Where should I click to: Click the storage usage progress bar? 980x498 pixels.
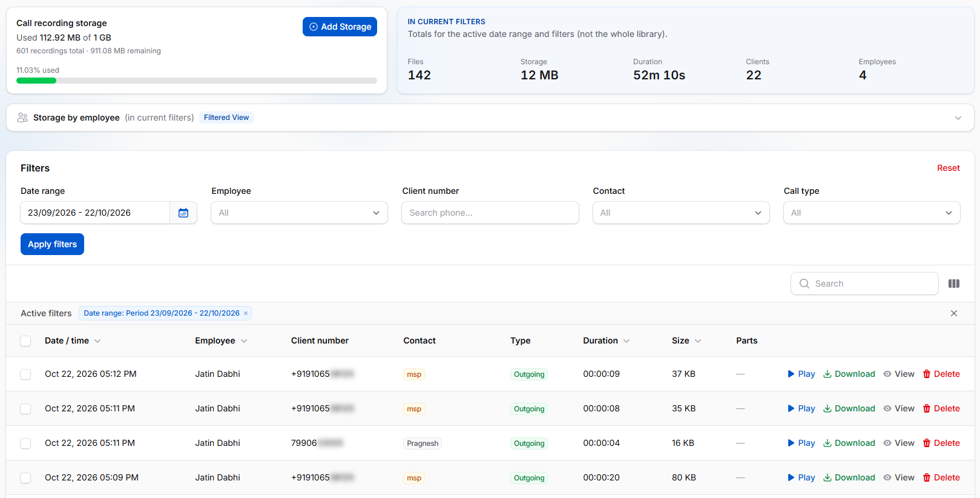point(197,81)
